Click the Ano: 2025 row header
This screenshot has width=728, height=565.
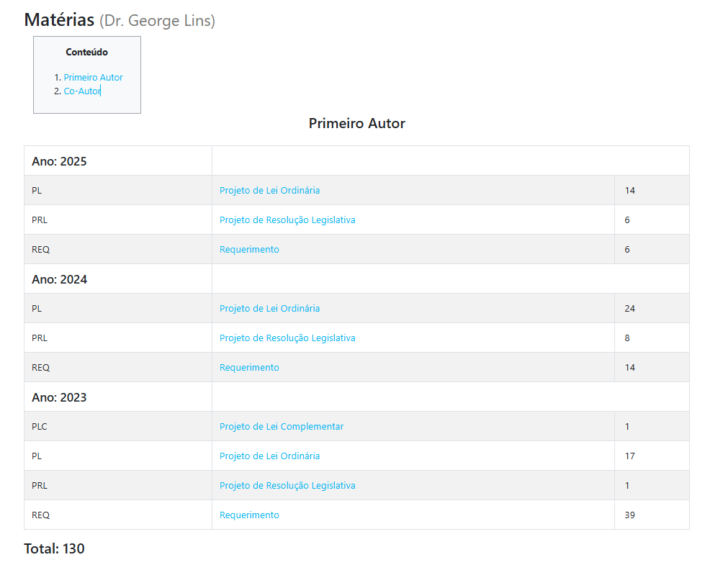click(x=59, y=161)
